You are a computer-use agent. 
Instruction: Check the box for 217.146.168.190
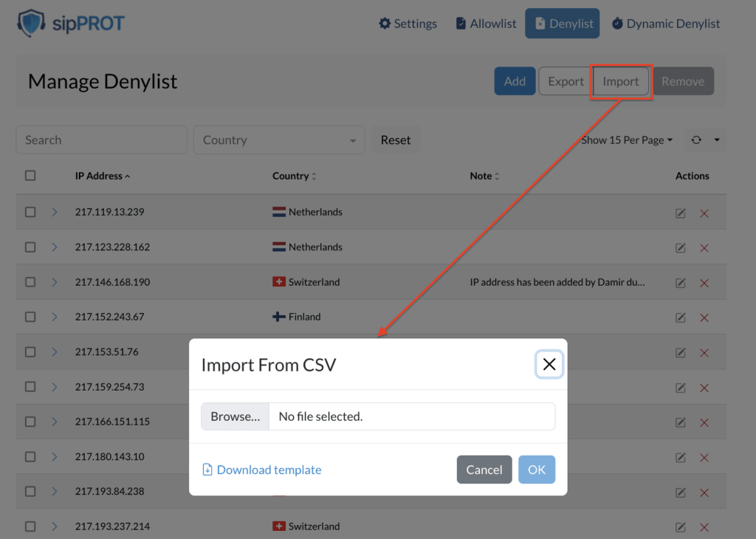[x=30, y=282]
